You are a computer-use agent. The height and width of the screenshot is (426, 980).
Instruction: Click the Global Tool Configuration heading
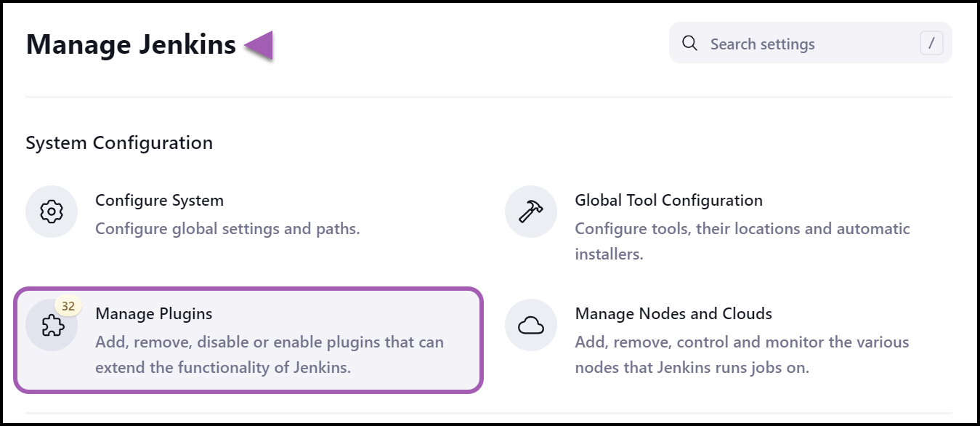668,200
